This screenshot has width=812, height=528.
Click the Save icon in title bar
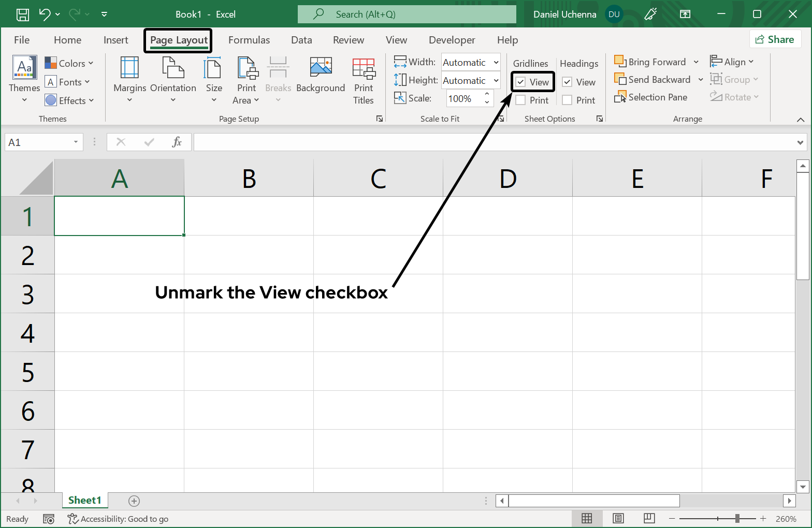(x=23, y=14)
